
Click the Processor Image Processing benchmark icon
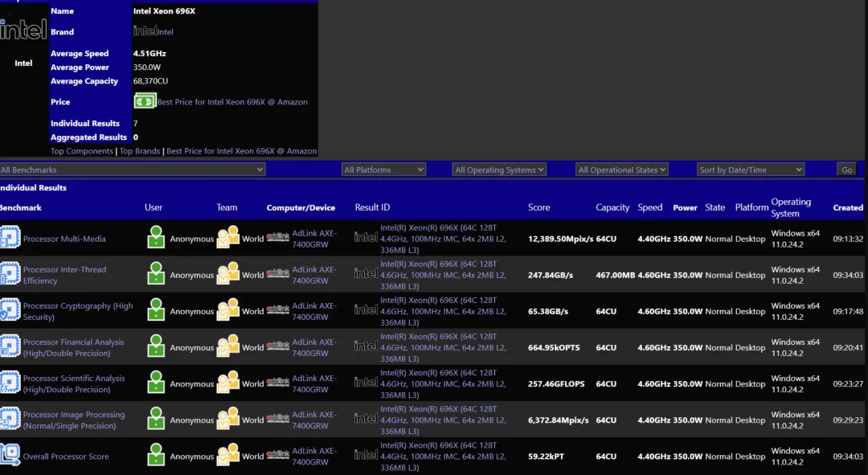pyautogui.click(x=10, y=419)
